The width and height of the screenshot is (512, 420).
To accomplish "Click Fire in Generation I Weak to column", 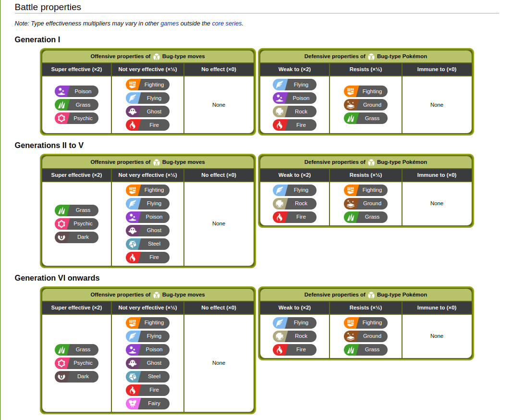I will tap(294, 125).
